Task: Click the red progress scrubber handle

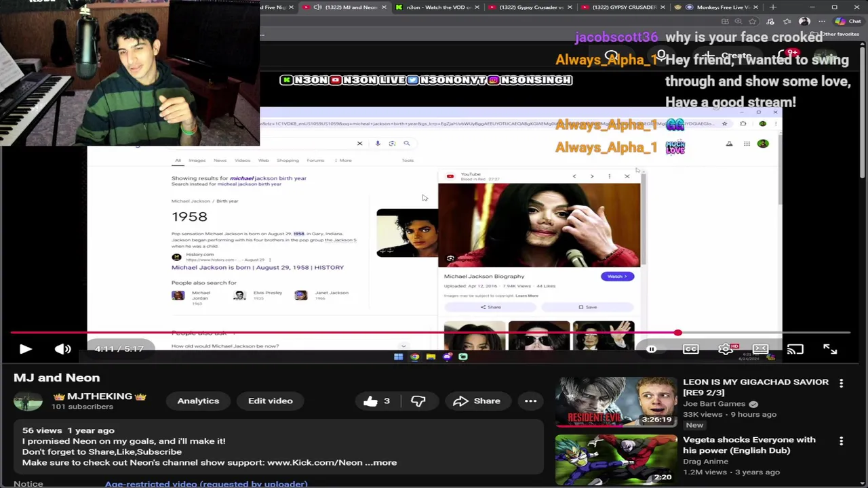Action: click(677, 333)
